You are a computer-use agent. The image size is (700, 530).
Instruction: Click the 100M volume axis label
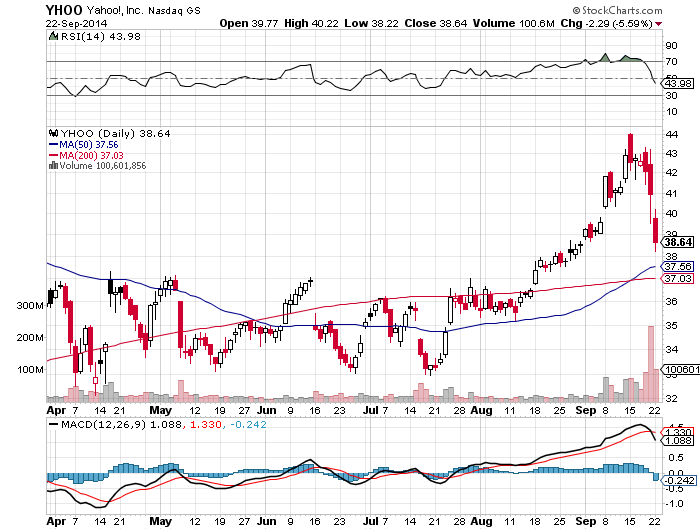[30, 370]
